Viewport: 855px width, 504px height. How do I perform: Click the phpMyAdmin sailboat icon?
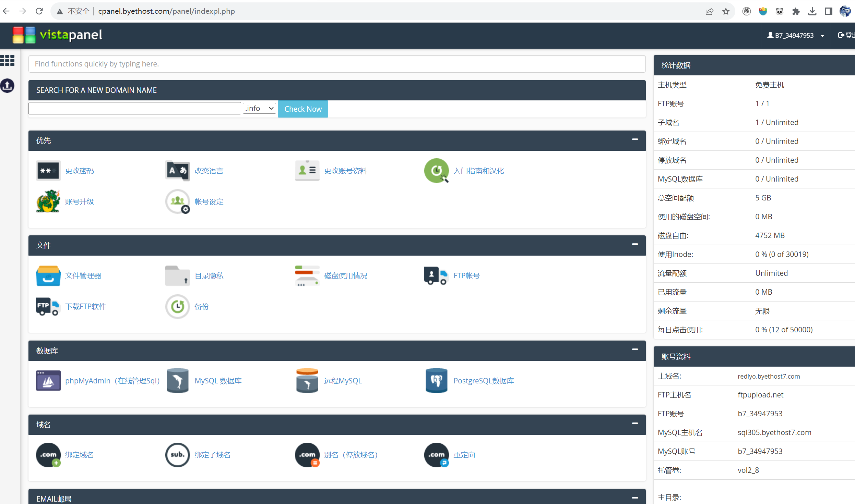48,380
